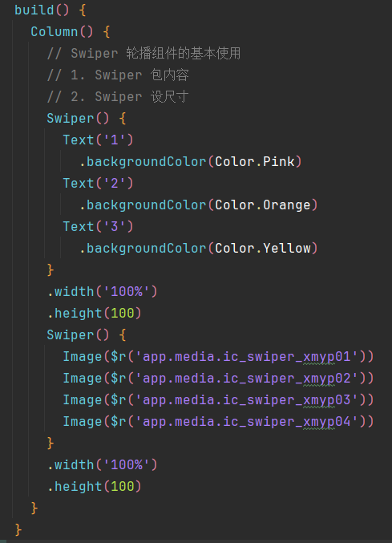Click Text('3') line
Screen dimensions: 392x543
99,226
